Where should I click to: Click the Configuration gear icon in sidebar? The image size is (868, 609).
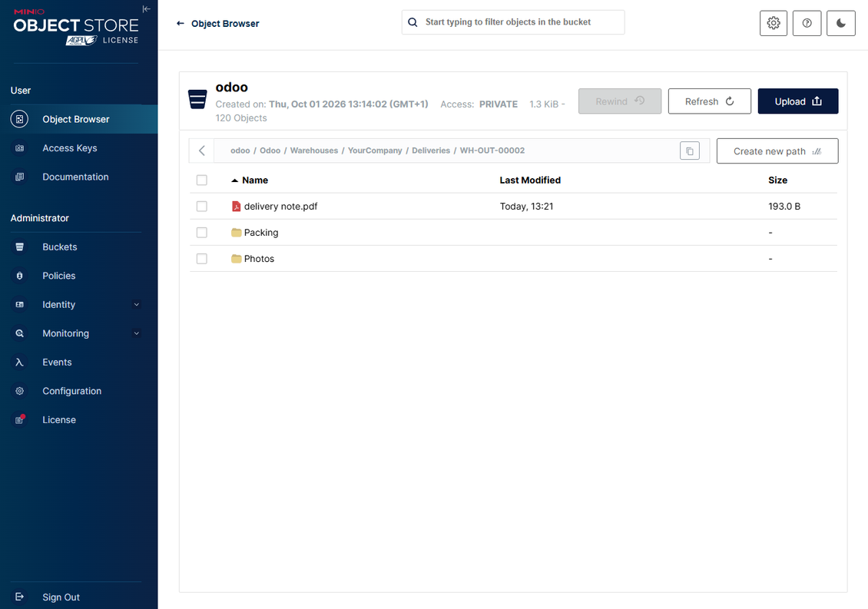coord(19,391)
